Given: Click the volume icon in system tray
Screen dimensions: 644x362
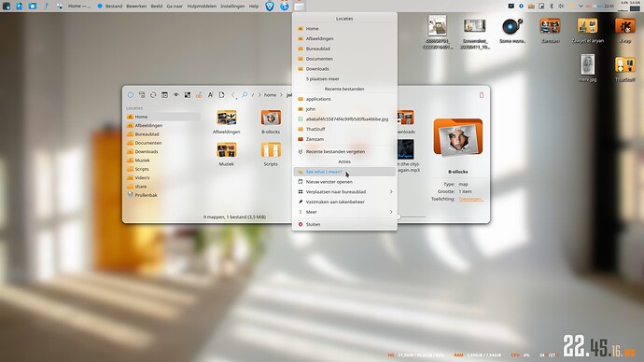Looking at the screenshot, I should click(561, 6).
